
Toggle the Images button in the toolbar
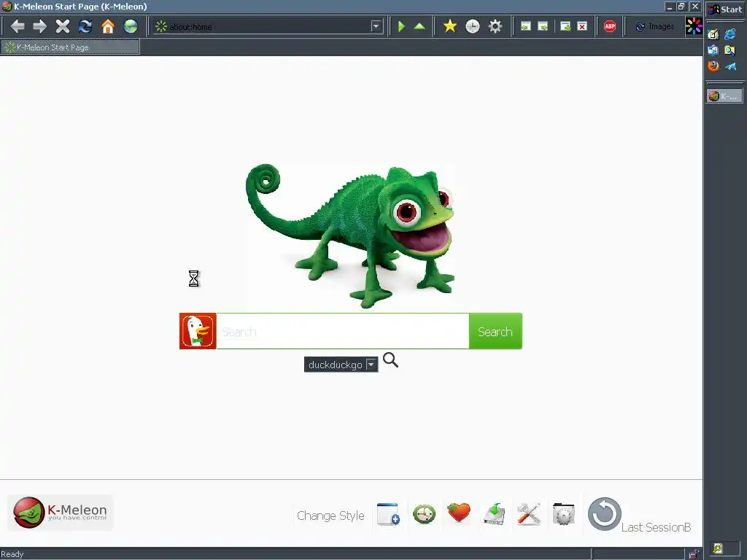(656, 26)
